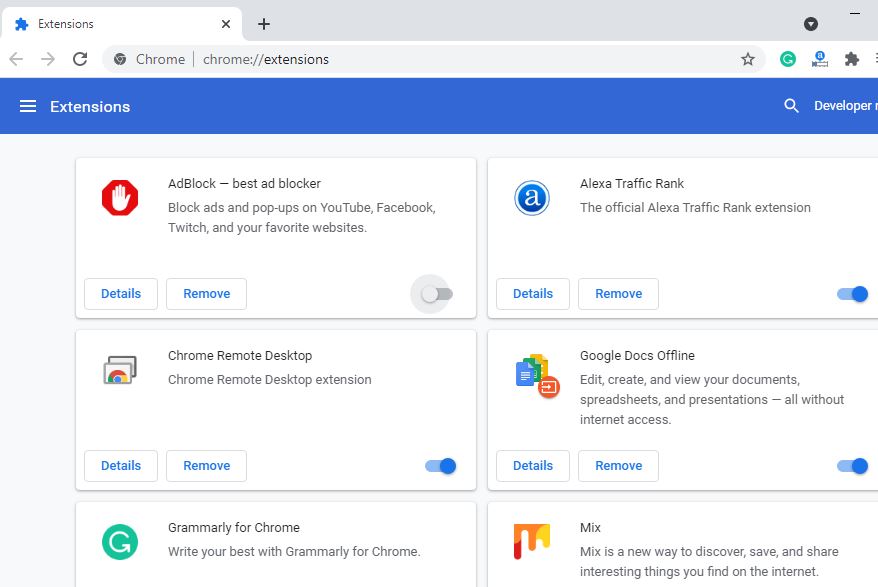Remove the AdBlock extension

207,294
